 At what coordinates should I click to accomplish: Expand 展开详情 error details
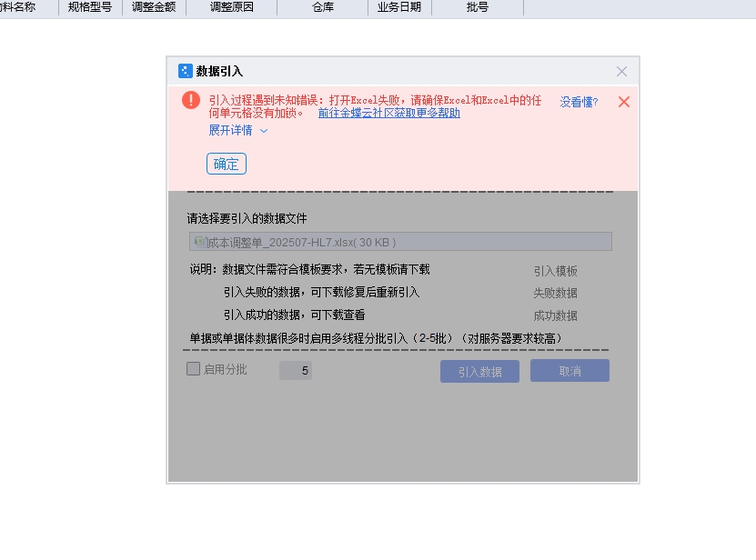coord(230,130)
